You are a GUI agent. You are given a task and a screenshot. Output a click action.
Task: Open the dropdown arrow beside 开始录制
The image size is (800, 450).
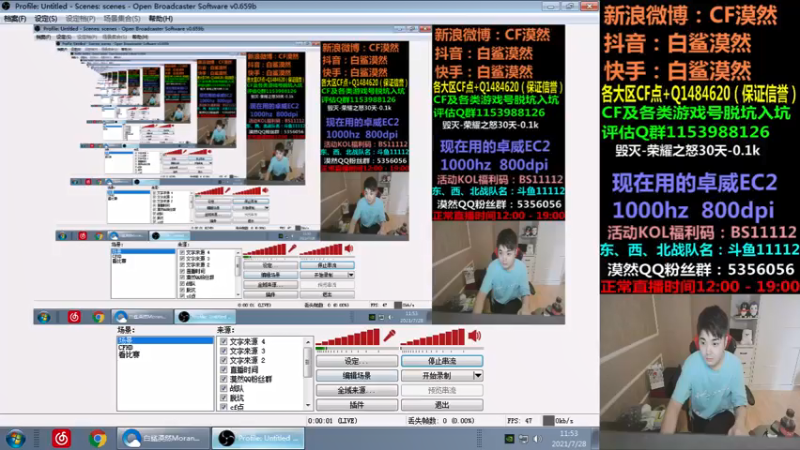(478, 376)
